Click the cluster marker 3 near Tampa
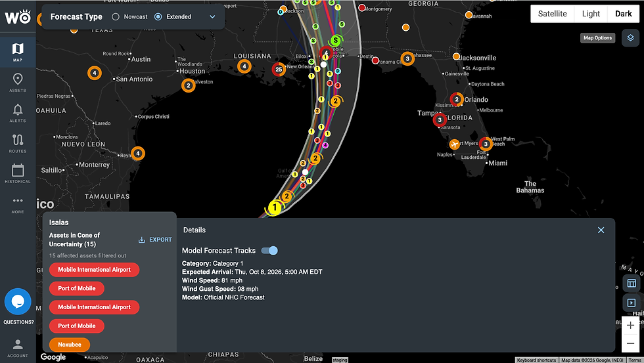The image size is (644, 363). tap(440, 119)
